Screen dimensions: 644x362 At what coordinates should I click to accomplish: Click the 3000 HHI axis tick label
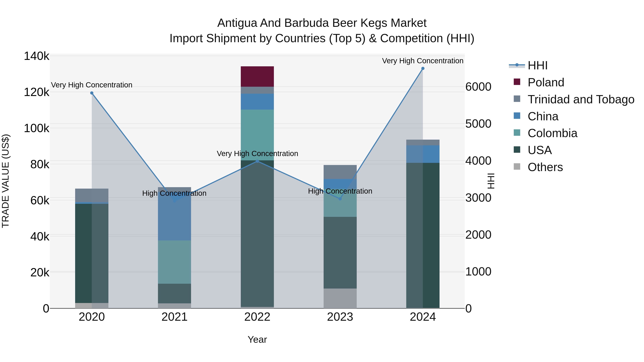(x=478, y=198)
